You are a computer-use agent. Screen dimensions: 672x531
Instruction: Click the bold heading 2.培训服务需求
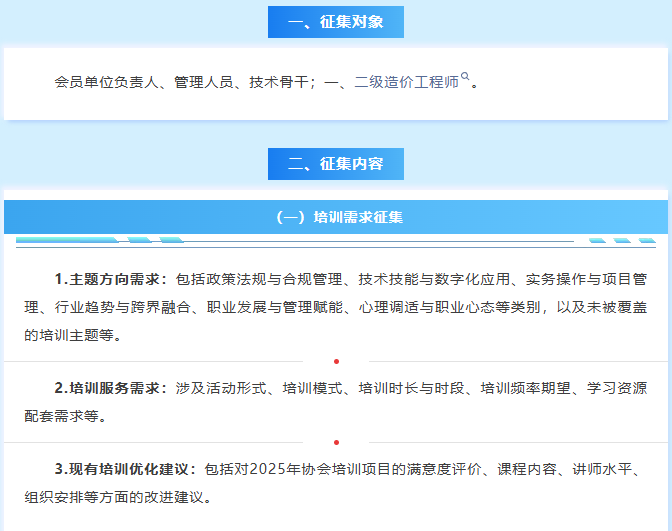coord(110,388)
